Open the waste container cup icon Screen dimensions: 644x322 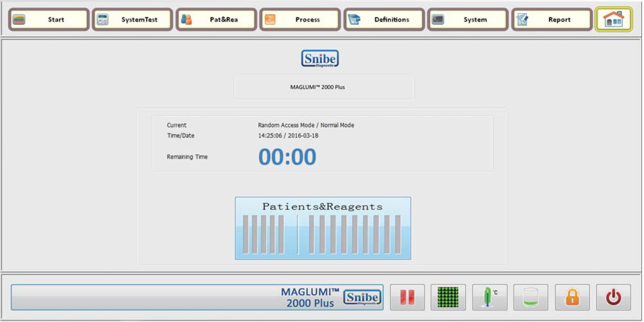tap(531, 297)
